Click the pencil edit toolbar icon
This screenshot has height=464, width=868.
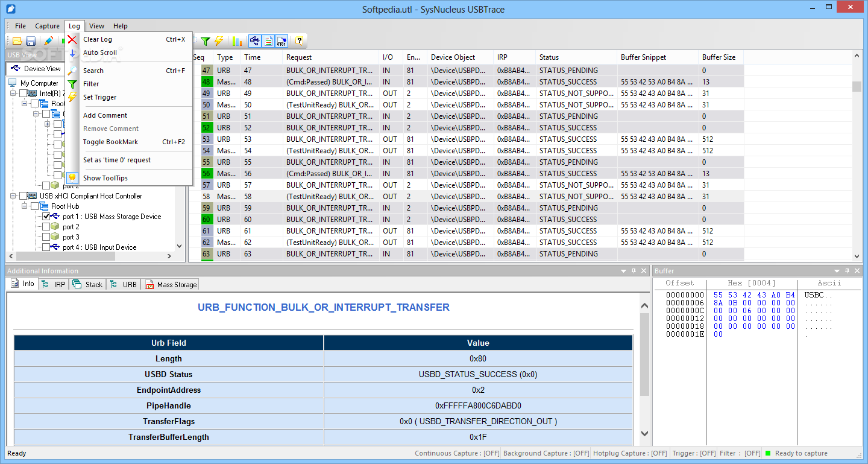pyautogui.click(x=48, y=41)
